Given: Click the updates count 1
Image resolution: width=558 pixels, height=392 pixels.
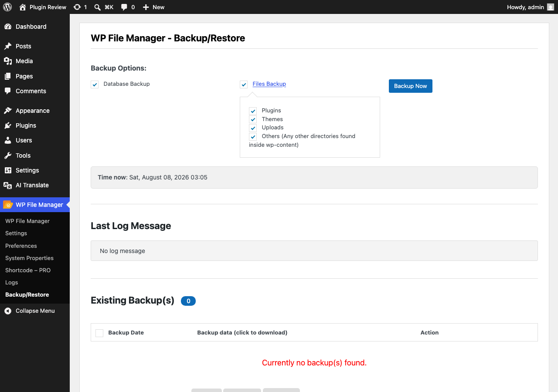Looking at the screenshot, I should (85, 7).
